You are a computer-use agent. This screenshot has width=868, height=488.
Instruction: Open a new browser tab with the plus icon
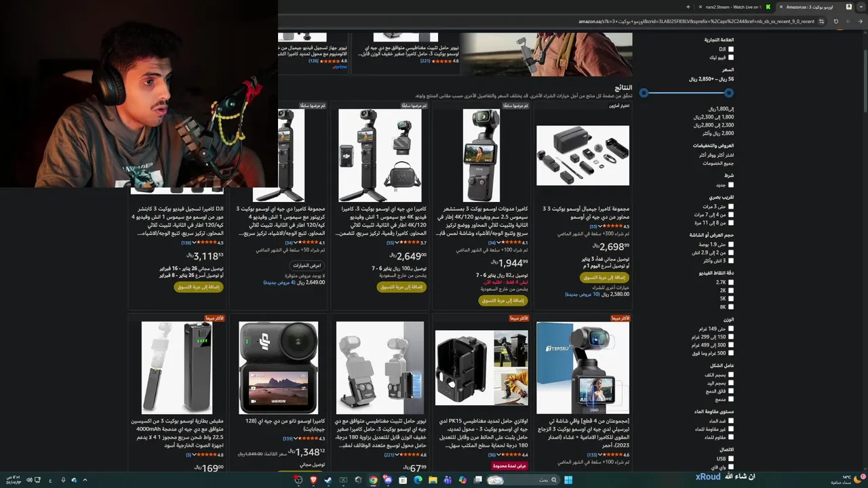click(x=688, y=7)
